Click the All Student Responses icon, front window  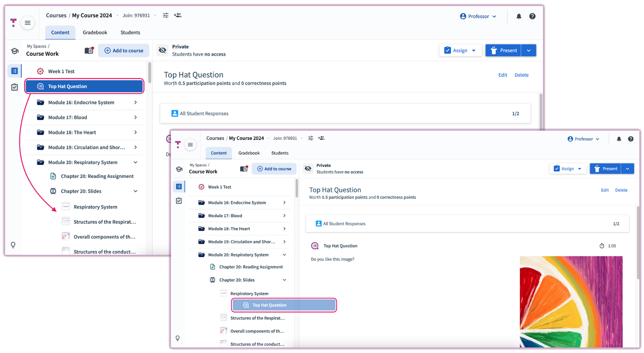[318, 224]
